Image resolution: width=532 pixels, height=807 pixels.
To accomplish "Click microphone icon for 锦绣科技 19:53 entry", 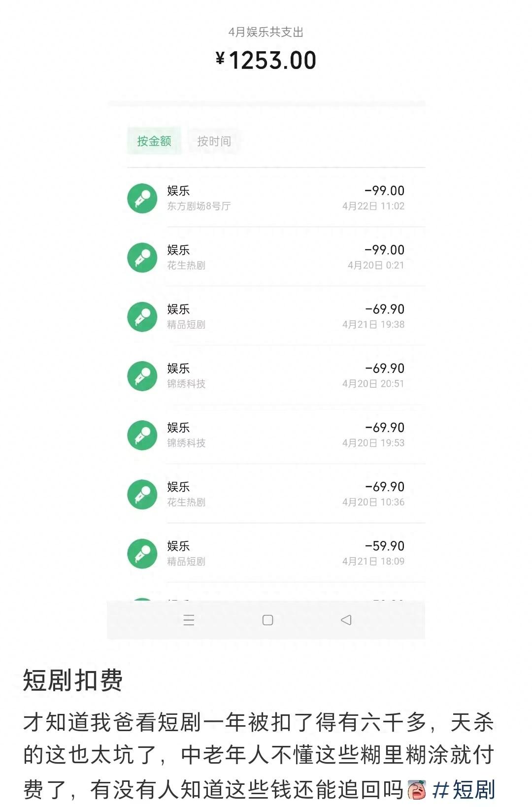I will (142, 435).
